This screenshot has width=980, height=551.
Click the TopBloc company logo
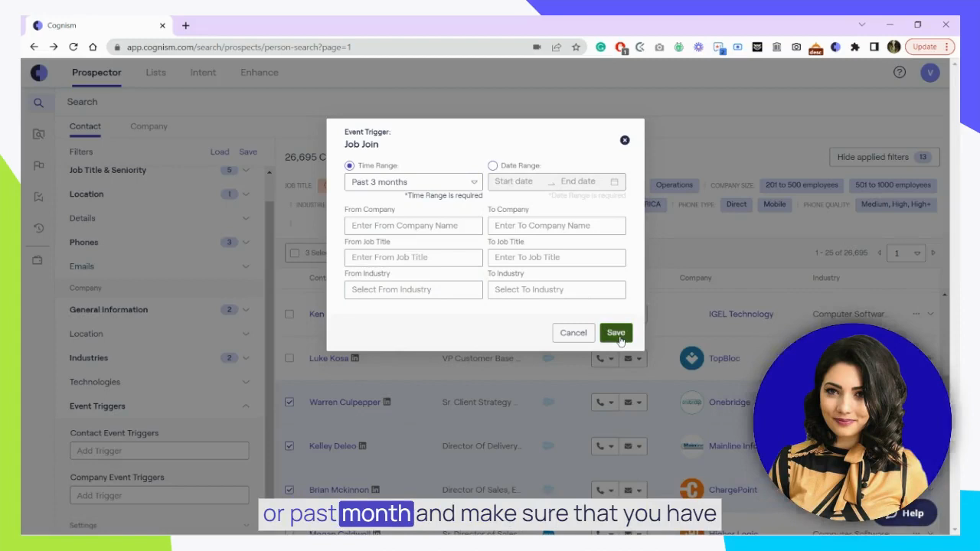pyautogui.click(x=691, y=358)
